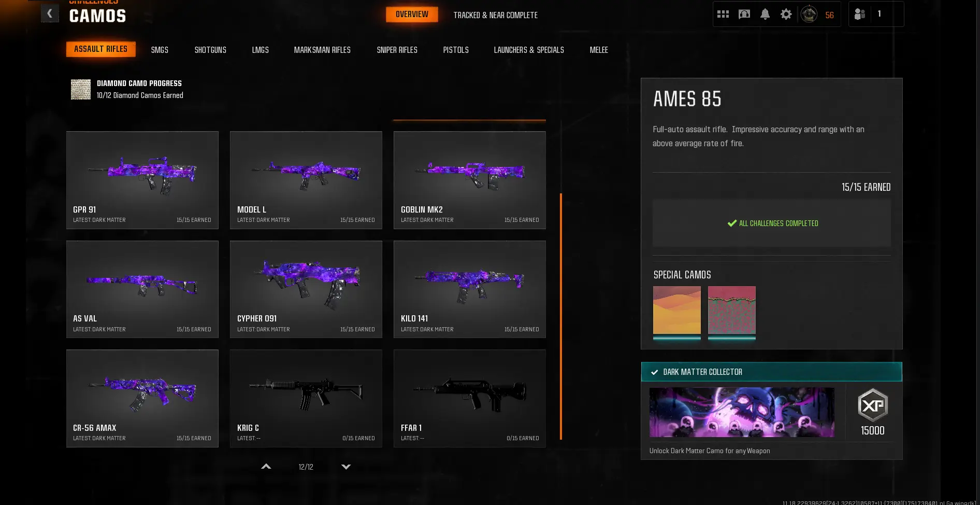980x505 pixels.
Task: Select the Kilo 141 weapon card
Action: coord(470,289)
